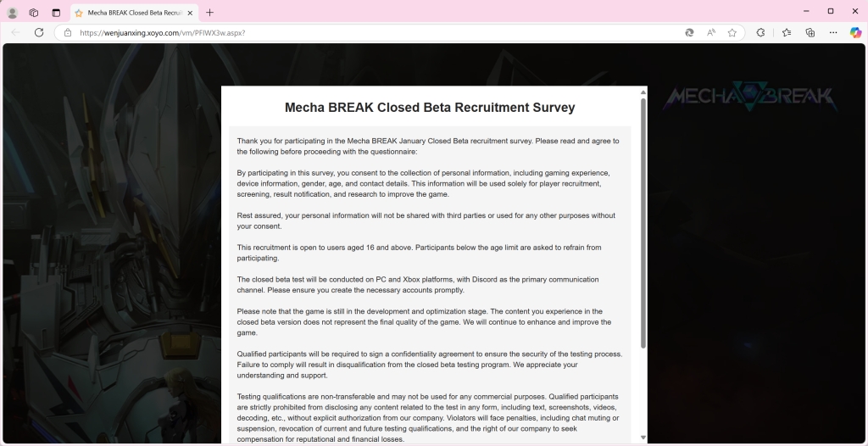Click the paragraph starting 'By participating in this survey'

pyautogui.click(x=424, y=184)
